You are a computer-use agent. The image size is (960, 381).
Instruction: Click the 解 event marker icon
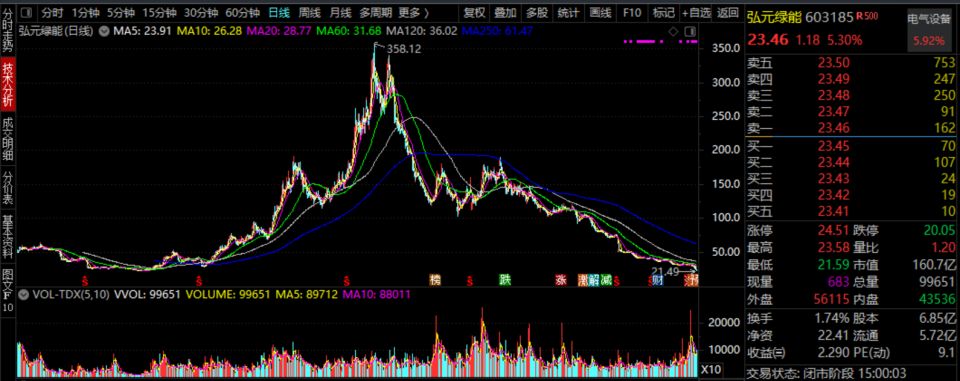click(x=594, y=280)
